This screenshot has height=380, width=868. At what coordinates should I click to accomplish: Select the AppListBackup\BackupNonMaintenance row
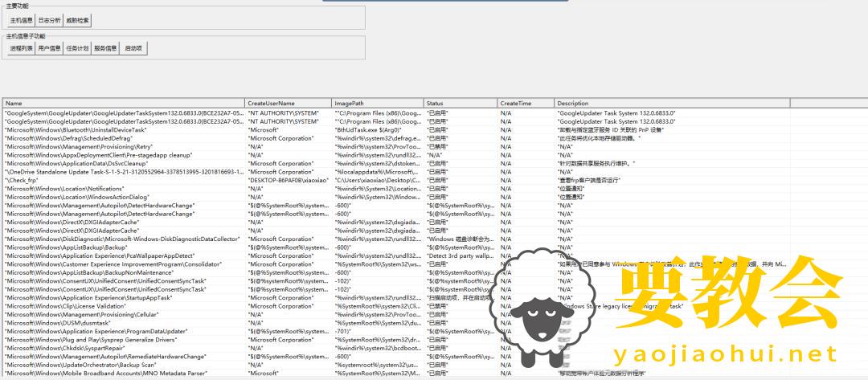(396, 272)
